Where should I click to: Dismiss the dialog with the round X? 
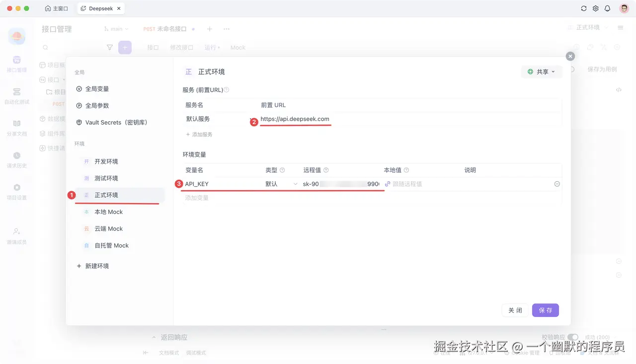click(x=570, y=57)
